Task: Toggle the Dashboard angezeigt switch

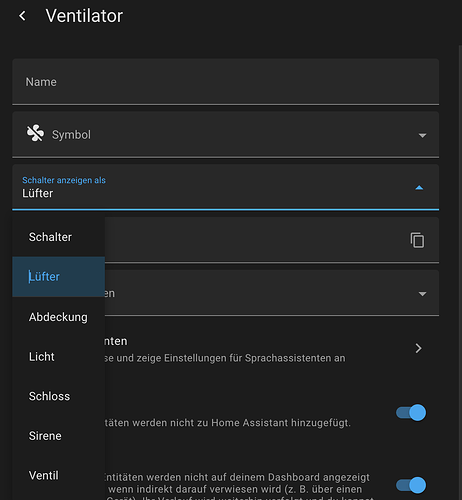Action: pyautogui.click(x=411, y=485)
